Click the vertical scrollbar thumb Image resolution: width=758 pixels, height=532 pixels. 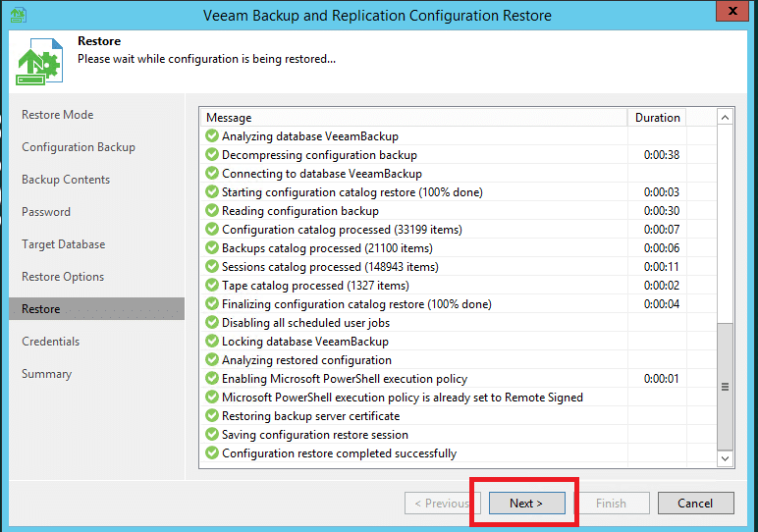725,387
